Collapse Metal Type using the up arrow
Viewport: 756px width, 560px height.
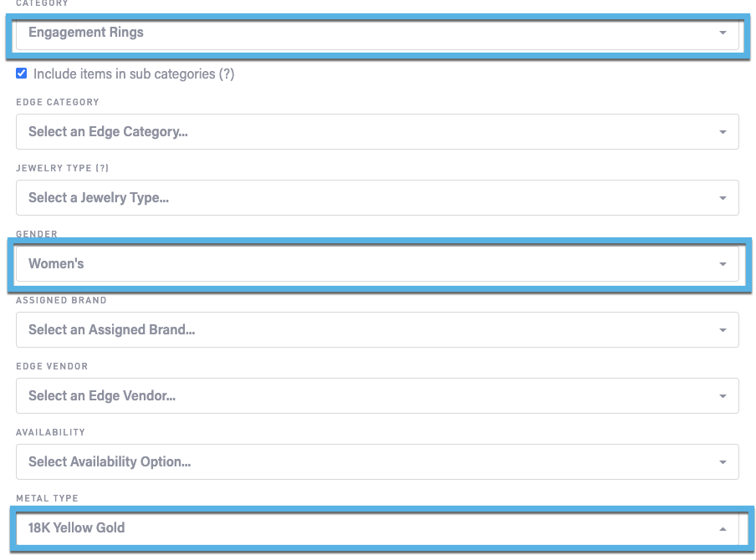tap(722, 529)
